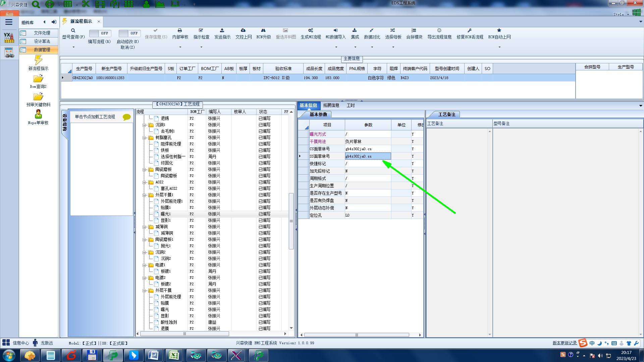This screenshot has width=644, height=362.
Task: Click 生成MI流程 gears toolbar button
Action: point(311,34)
